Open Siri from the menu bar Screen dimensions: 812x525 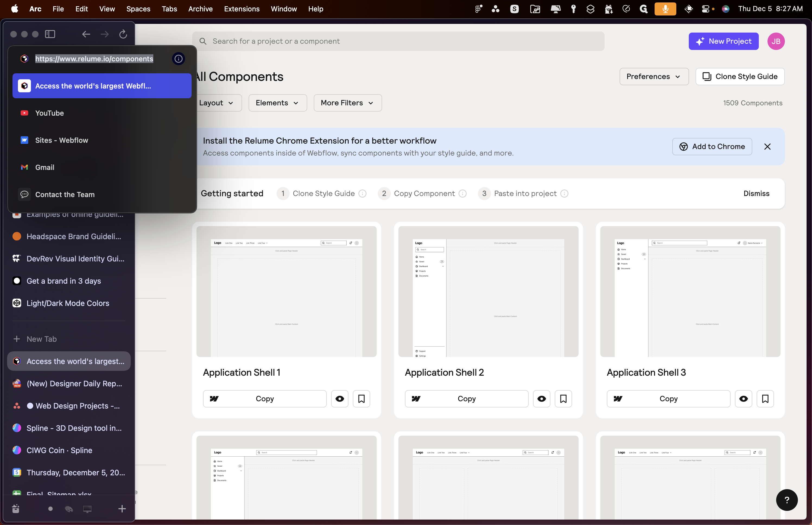725,9
